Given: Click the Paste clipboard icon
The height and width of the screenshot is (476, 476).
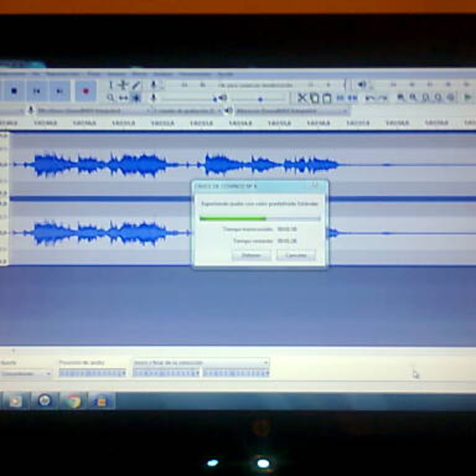Looking at the screenshot, I should click(x=327, y=98).
